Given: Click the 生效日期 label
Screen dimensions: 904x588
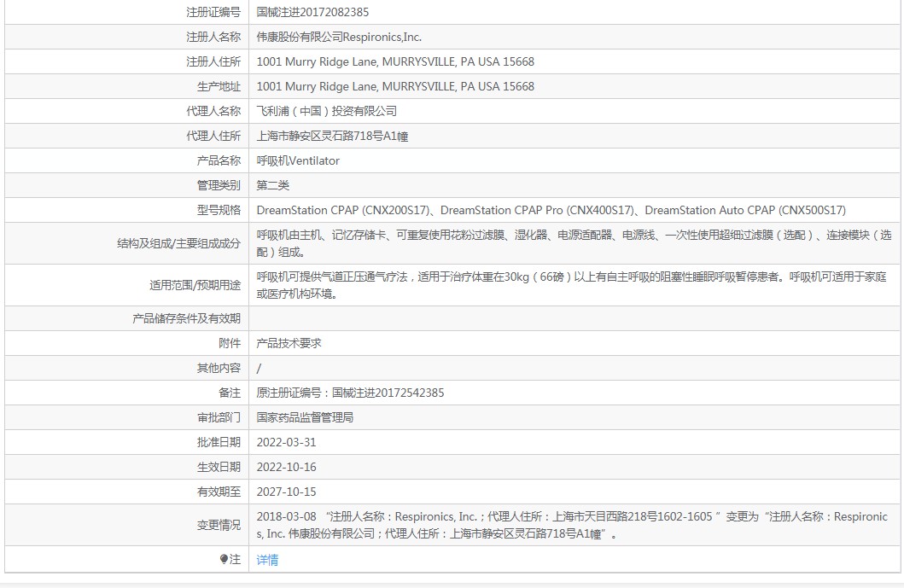Looking at the screenshot, I should tap(219, 467).
